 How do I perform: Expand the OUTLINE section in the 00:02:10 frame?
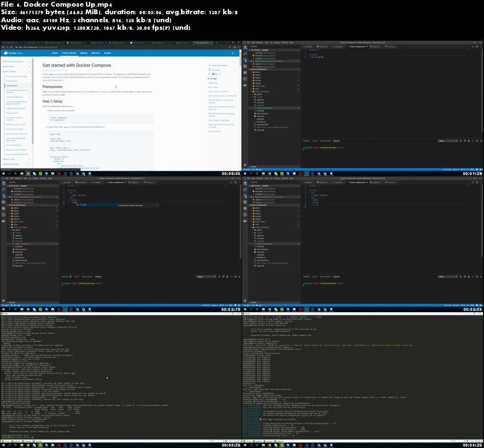pyautogui.click(x=9, y=302)
